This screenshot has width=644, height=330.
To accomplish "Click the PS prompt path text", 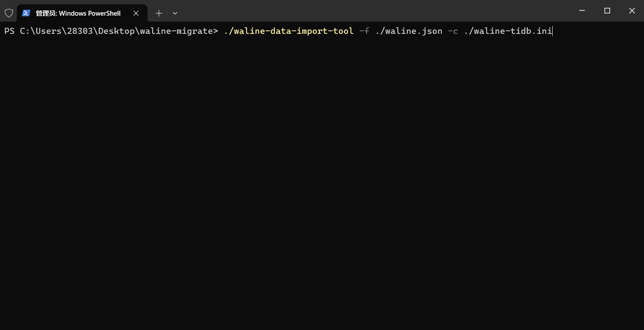I will click(x=111, y=31).
